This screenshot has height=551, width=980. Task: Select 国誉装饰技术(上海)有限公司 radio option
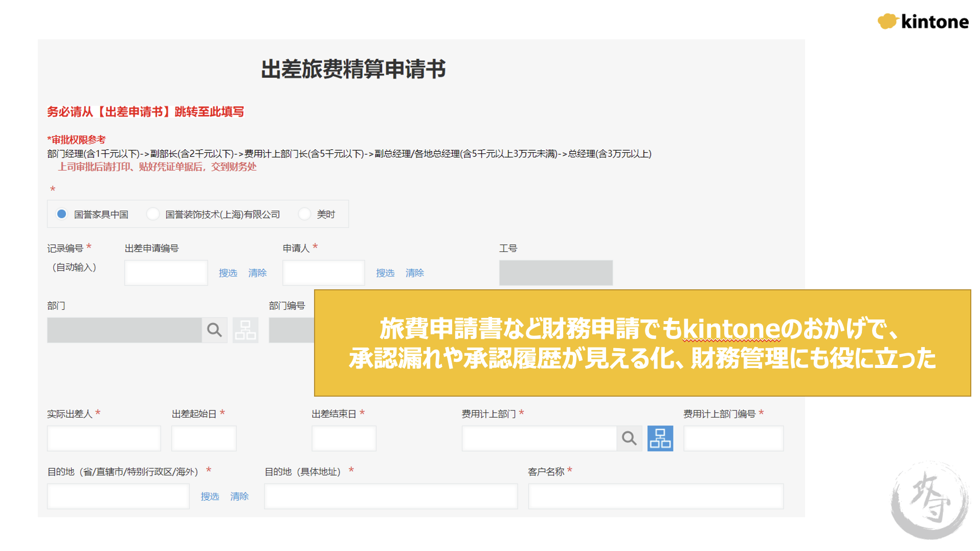[x=153, y=214]
